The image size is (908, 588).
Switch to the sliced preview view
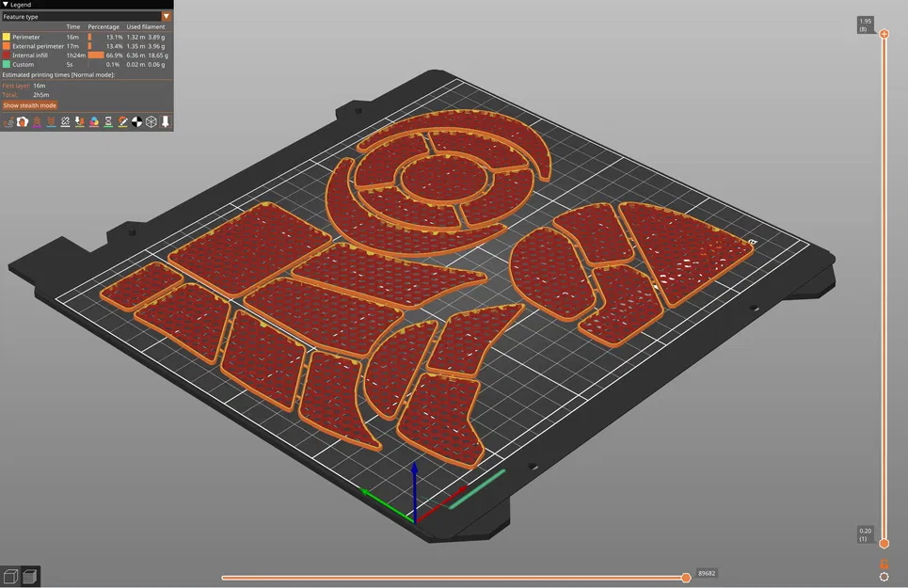tap(30, 577)
